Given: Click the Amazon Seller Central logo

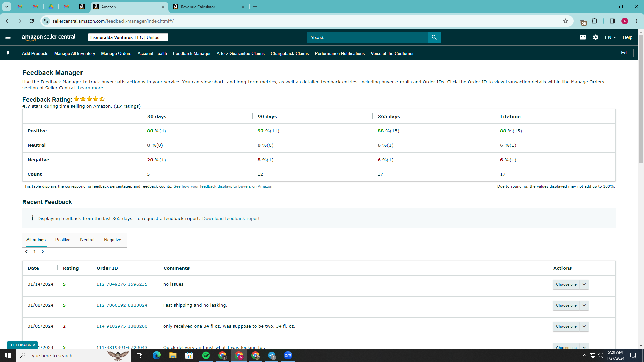Looking at the screenshot, I should pos(49,37).
